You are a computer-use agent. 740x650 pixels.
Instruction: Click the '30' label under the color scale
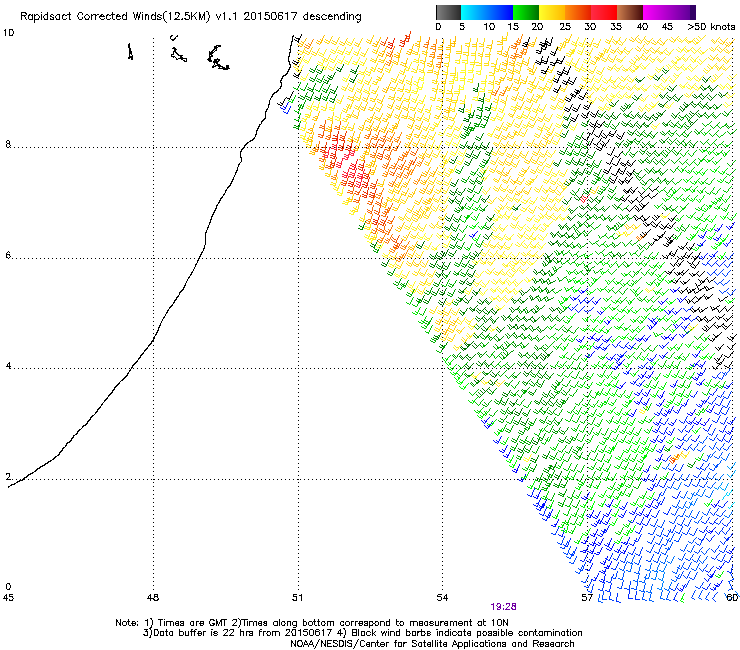(x=590, y=27)
